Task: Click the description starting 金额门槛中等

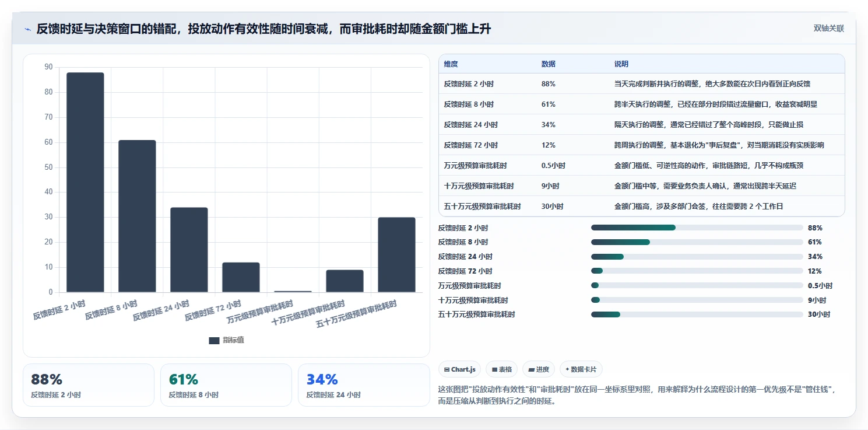Action: [705, 186]
